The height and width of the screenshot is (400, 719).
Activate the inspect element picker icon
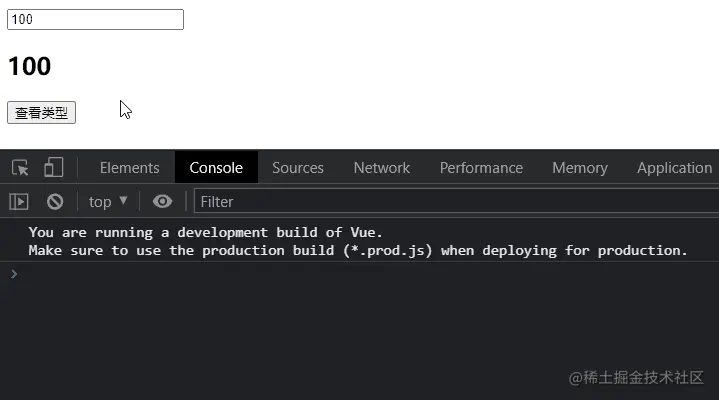[x=20, y=168]
